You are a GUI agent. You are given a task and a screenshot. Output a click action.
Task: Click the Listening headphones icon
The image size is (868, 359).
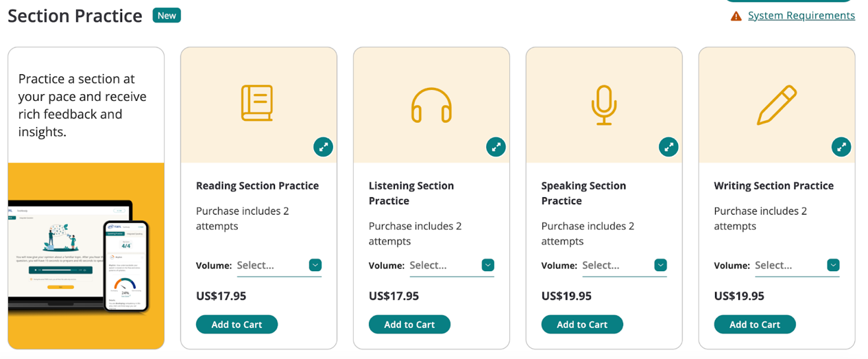431,105
